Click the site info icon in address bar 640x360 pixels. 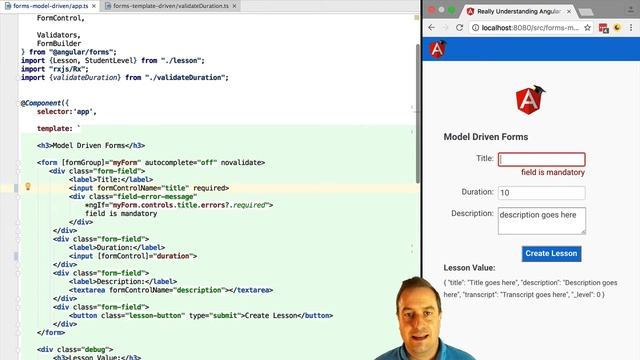[476, 28]
